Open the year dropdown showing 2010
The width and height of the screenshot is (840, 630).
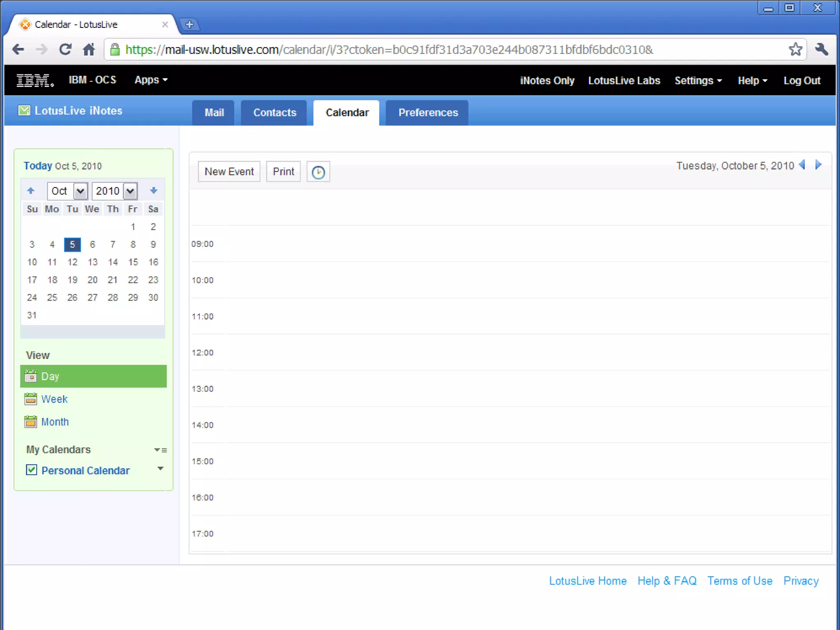click(130, 191)
